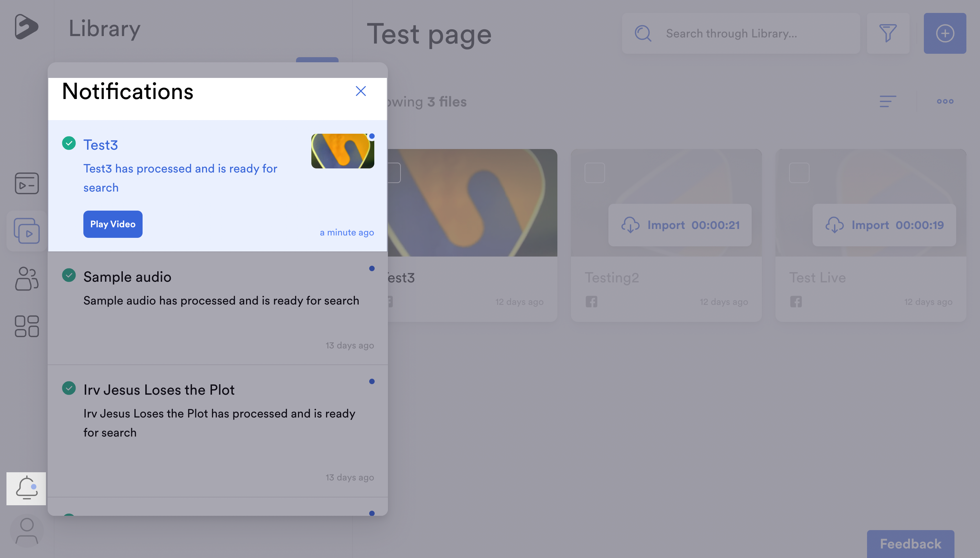
Task: Click the green check on Sample audio
Action: [x=69, y=275]
